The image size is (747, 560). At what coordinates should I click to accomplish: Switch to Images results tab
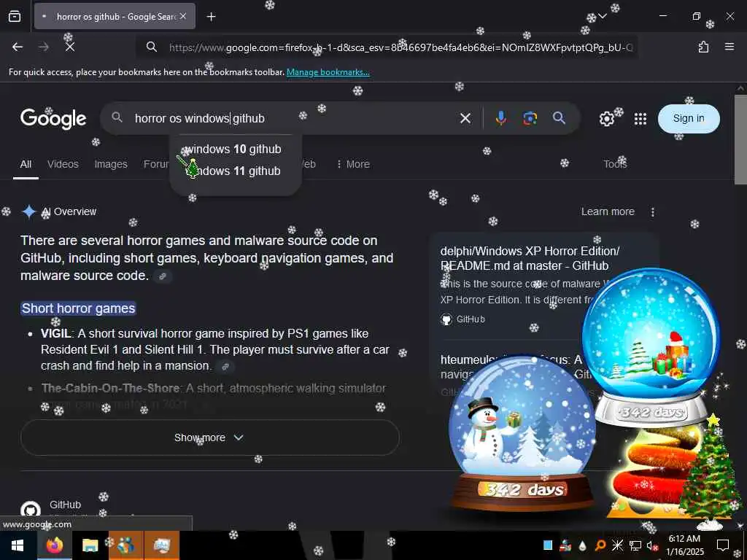tap(111, 164)
